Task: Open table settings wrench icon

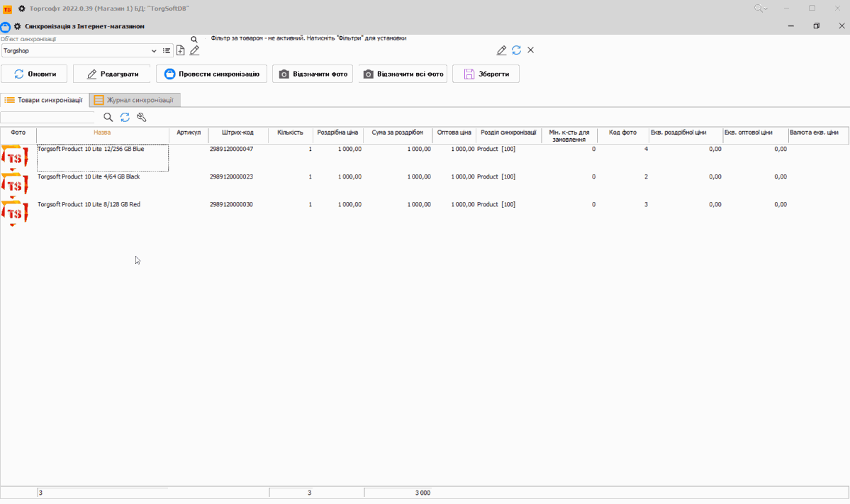Action: (x=141, y=118)
